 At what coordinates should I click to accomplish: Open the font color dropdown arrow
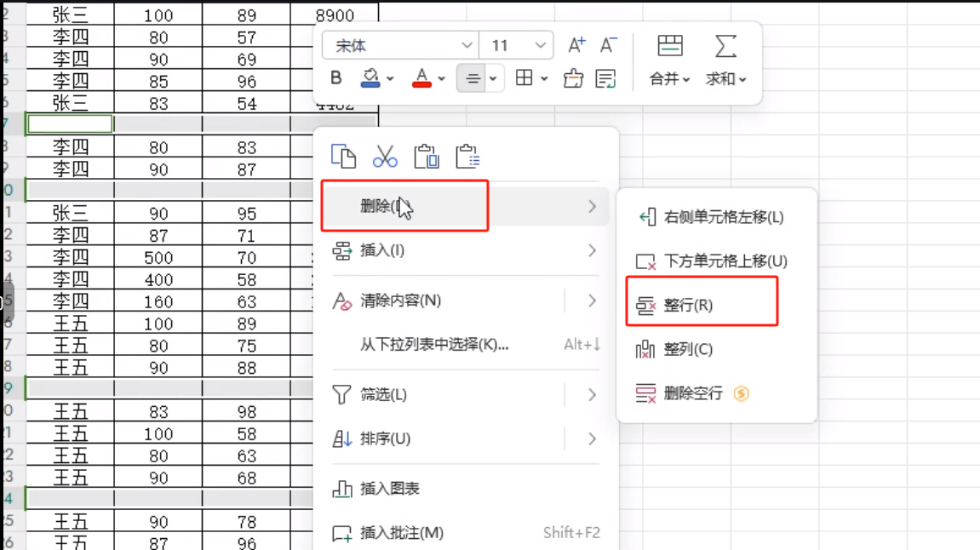coord(441,78)
